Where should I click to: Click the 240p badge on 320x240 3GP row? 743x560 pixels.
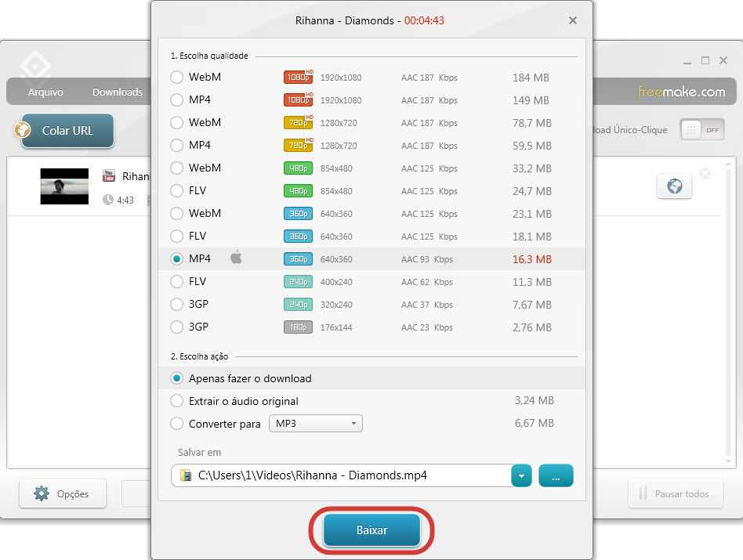[298, 305]
